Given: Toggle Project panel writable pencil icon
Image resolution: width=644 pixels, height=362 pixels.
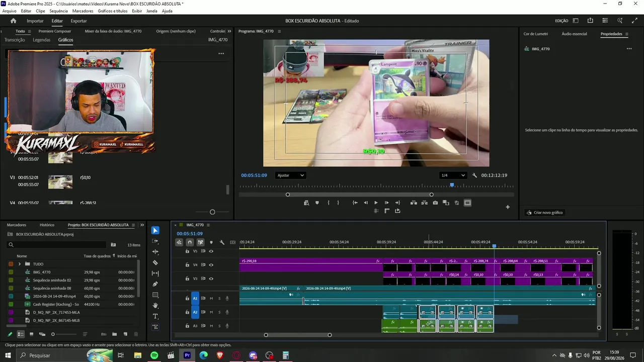Looking at the screenshot, I should pyautogui.click(x=10, y=334).
